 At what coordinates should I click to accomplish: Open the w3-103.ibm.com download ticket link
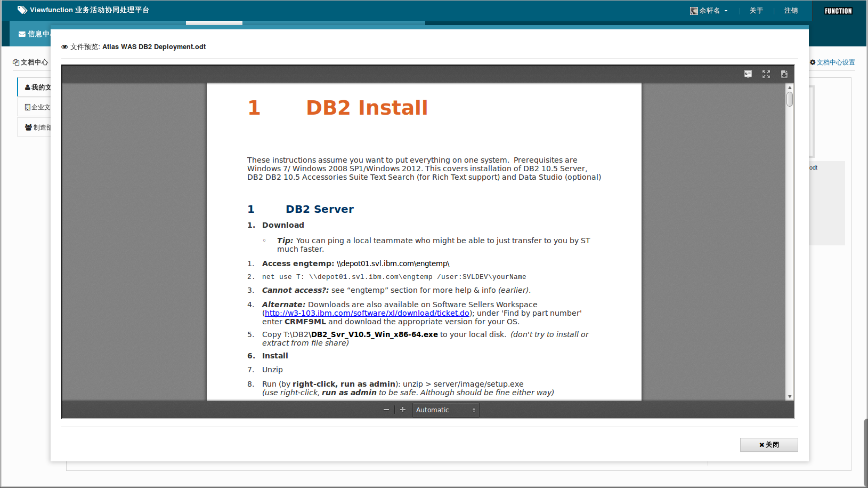coord(367,313)
